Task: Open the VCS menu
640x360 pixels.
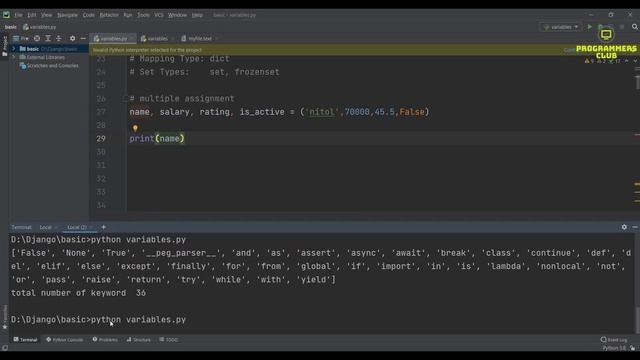Action: click(159, 15)
